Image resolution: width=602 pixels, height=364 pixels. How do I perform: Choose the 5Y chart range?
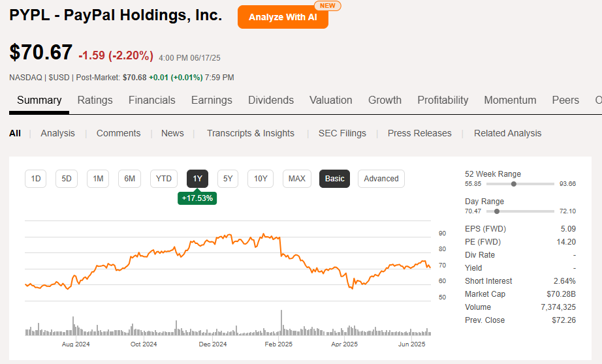point(227,179)
